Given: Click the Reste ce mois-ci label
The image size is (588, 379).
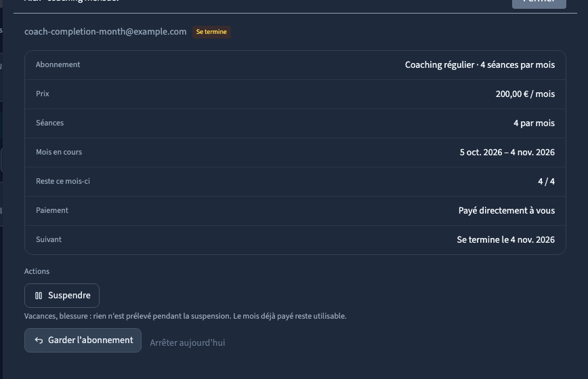Looking at the screenshot, I should pyautogui.click(x=63, y=181).
